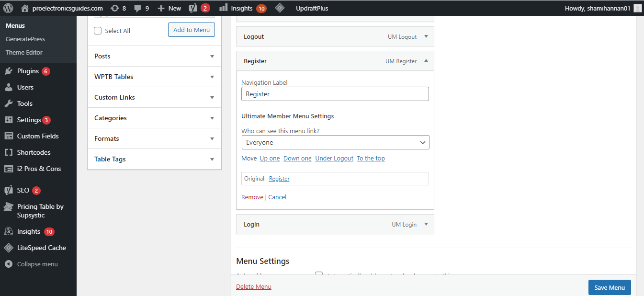Click the WordPress logo in admin bar
The image size is (644, 296).
pos(8,8)
